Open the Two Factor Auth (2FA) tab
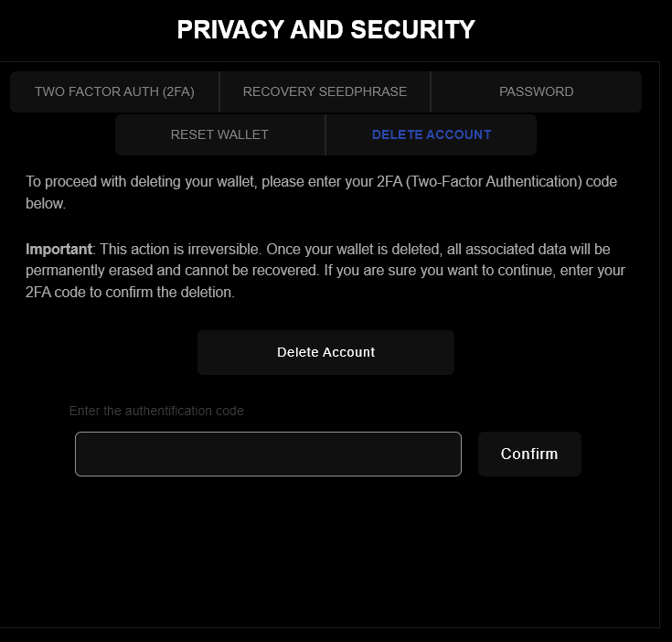 [114, 91]
